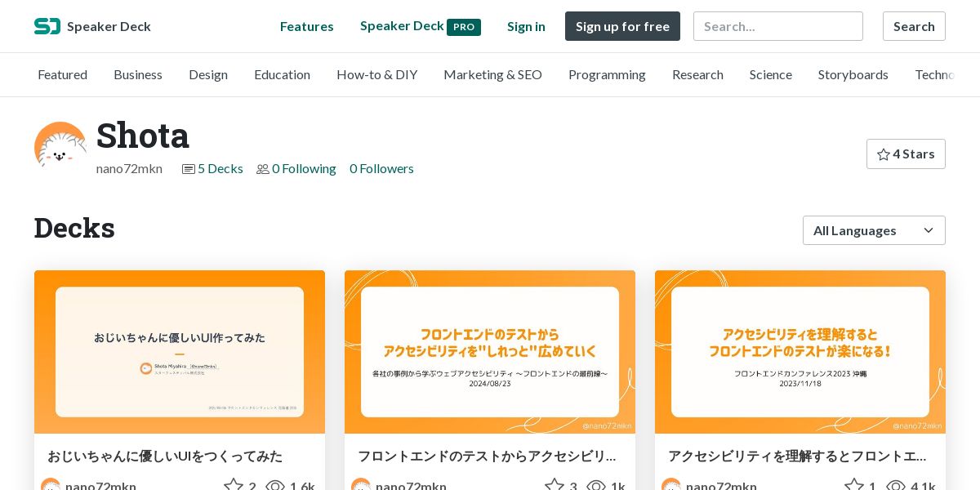Screen dimensions: 980x490
Task: Click the star icon in 4 Stars button
Action: [884, 154]
